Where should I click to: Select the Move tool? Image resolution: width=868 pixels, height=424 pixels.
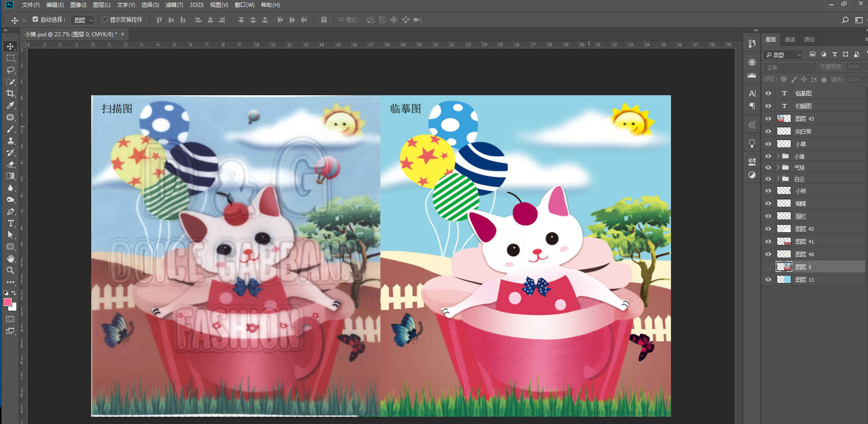10,47
